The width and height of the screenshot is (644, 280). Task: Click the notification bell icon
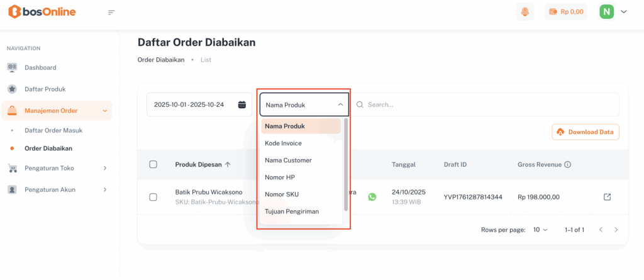click(523, 11)
